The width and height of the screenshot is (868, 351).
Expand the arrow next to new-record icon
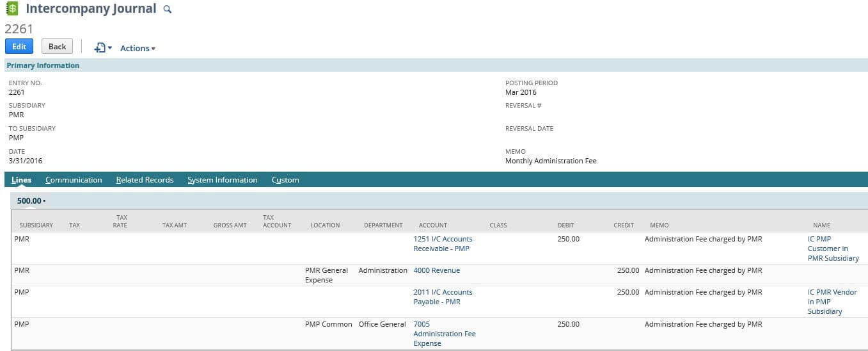pos(110,49)
